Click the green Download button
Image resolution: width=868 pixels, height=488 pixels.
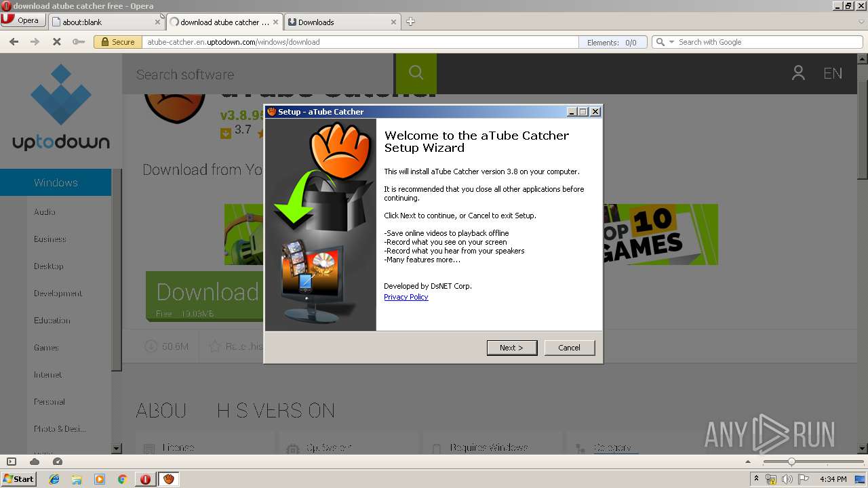click(x=205, y=296)
